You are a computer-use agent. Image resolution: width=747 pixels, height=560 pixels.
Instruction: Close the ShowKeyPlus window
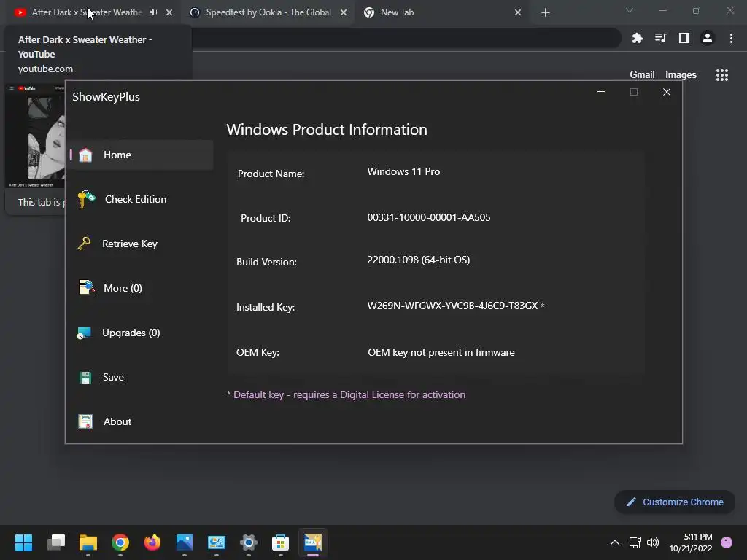pos(667,92)
